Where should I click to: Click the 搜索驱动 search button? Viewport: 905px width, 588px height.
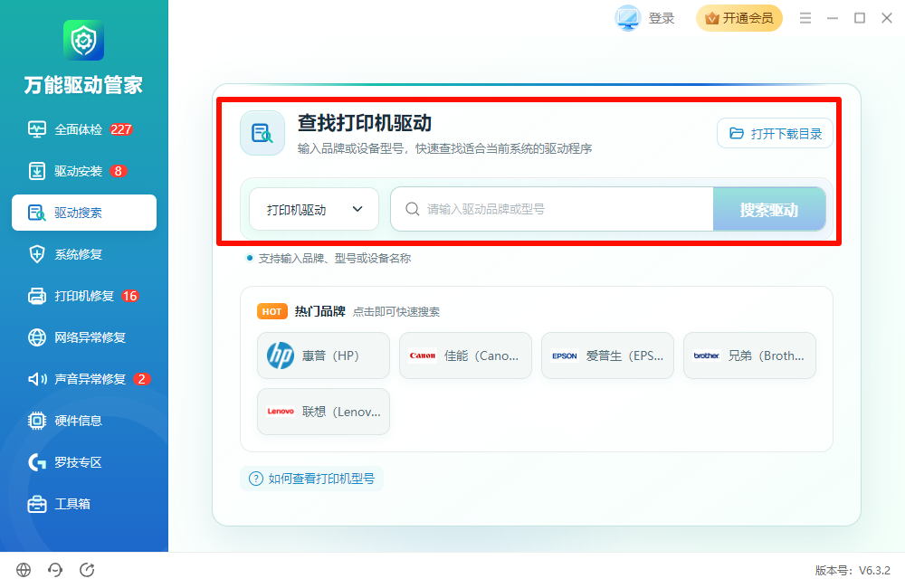768,209
